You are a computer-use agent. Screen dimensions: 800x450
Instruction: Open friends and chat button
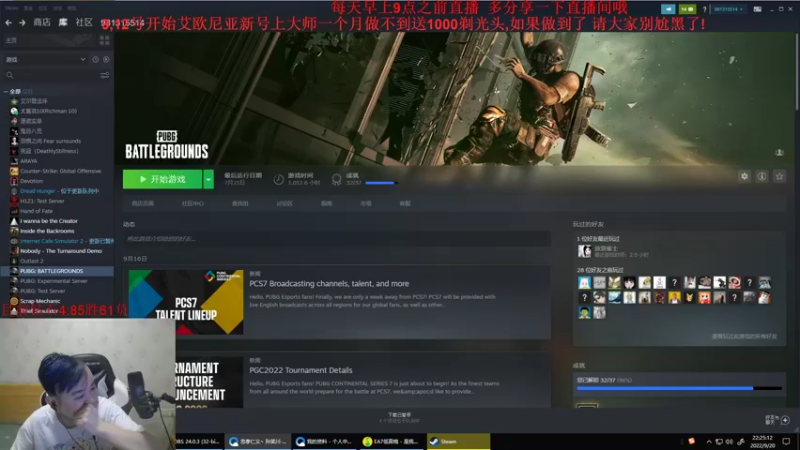pos(778,420)
